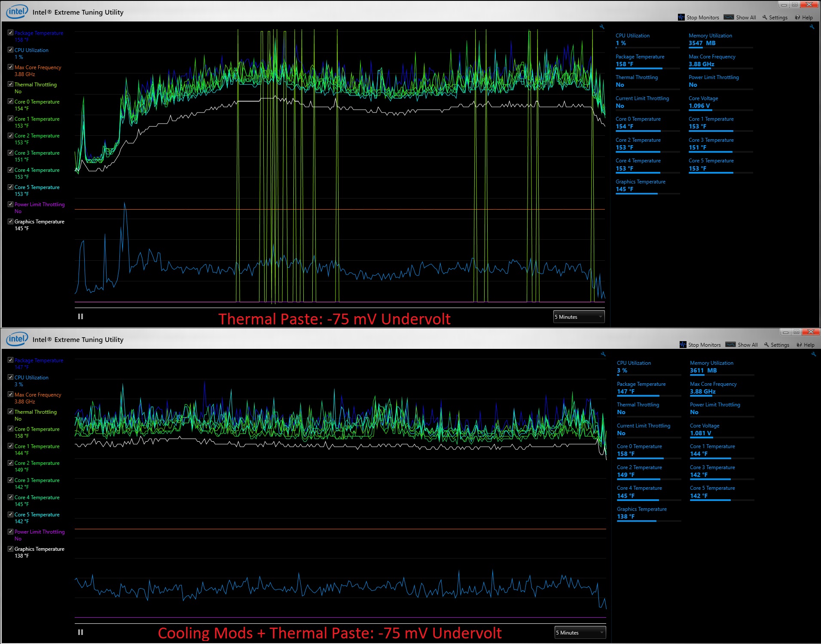821x644 pixels.
Task: Click Stop Monitors icon in bottom window
Action: [x=683, y=345]
